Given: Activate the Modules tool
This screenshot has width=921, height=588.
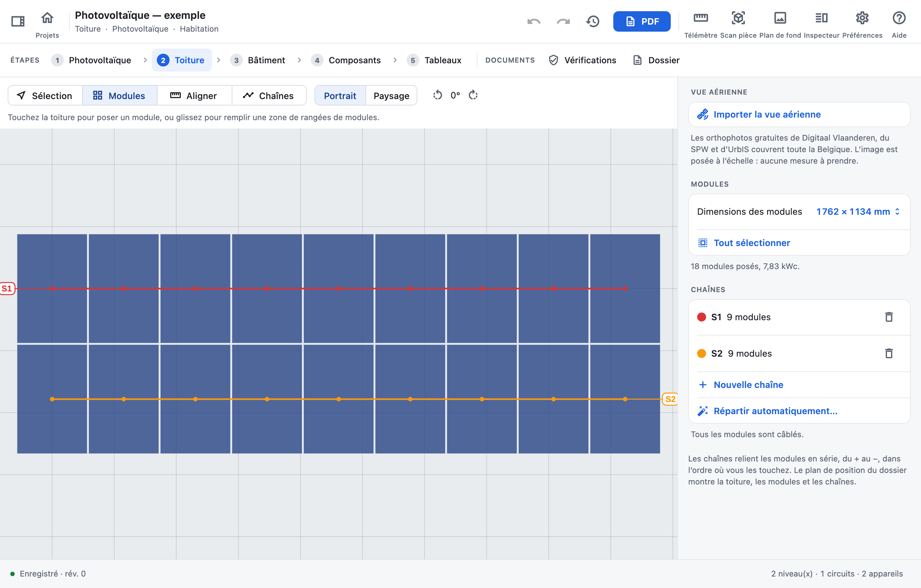Looking at the screenshot, I should click(x=120, y=96).
